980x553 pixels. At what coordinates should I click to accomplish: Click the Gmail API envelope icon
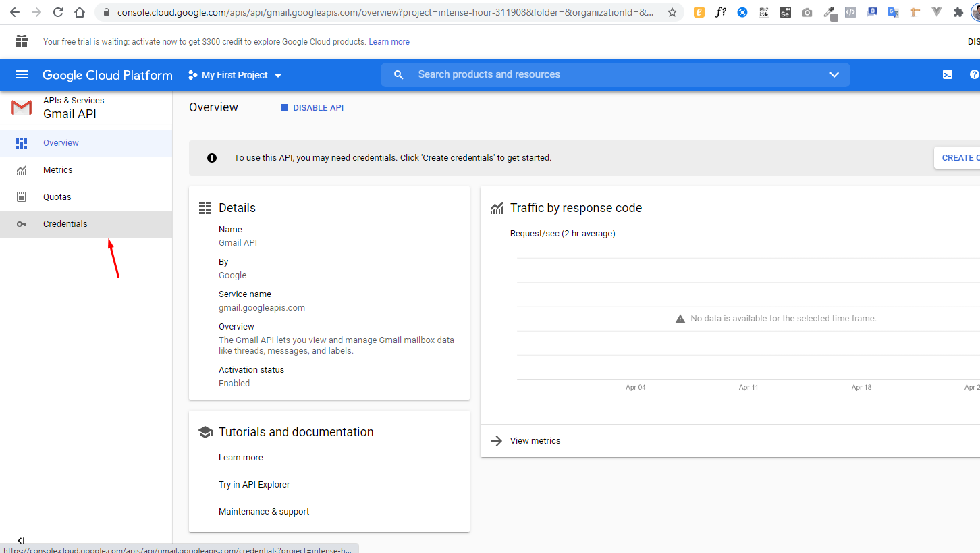[x=21, y=107]
